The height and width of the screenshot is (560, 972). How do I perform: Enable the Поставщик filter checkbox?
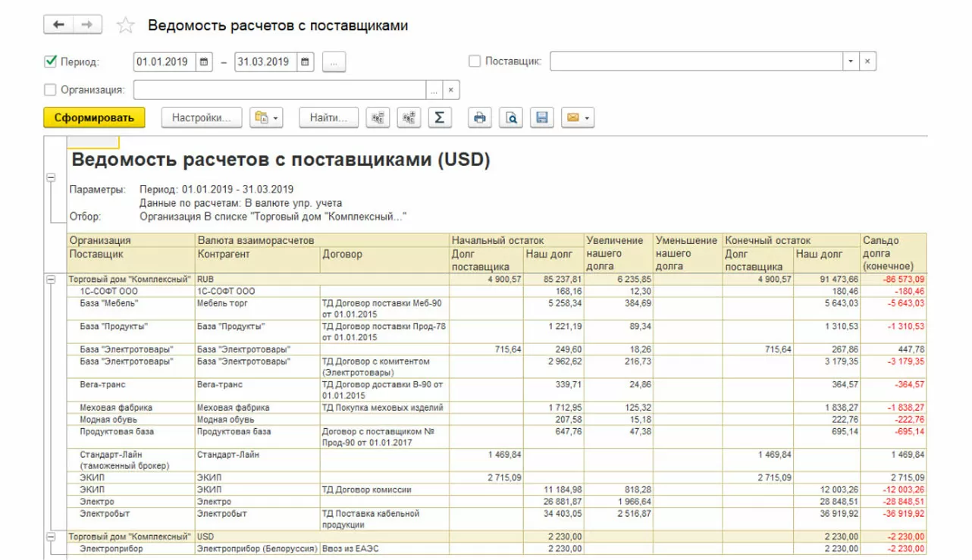(x=475, y=61)
